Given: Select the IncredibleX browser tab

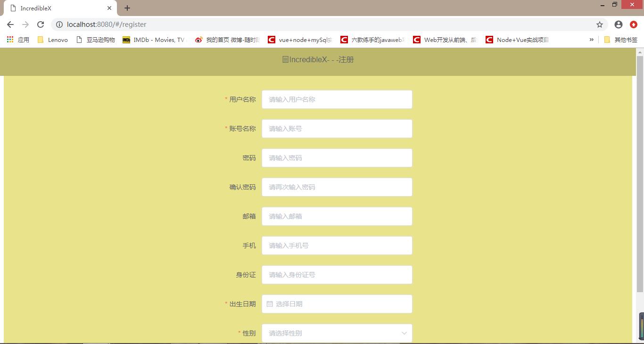Looking at the screenshot, I should click(x=59, y=8).
